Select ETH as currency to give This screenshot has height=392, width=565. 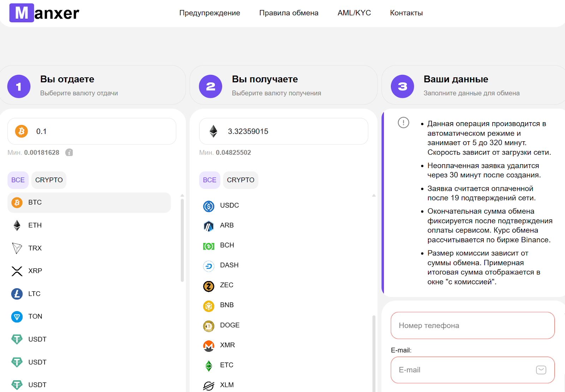coord(35,225)
